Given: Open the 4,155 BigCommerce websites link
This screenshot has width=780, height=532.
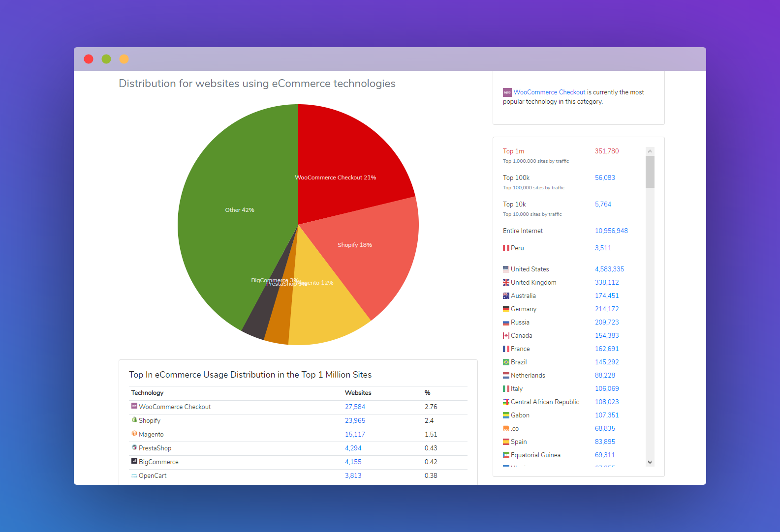Looking at the screenshot, I should 353,462.
